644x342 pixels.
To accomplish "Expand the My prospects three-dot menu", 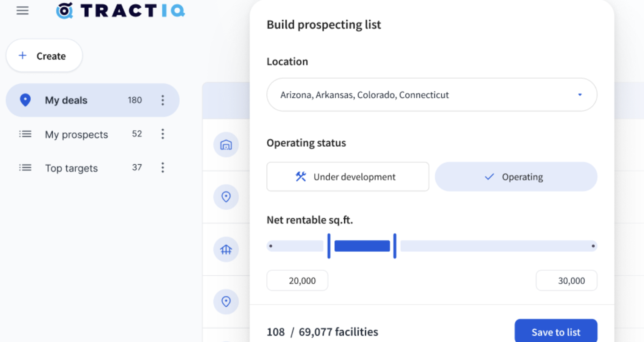I will (x=162, y=134).
